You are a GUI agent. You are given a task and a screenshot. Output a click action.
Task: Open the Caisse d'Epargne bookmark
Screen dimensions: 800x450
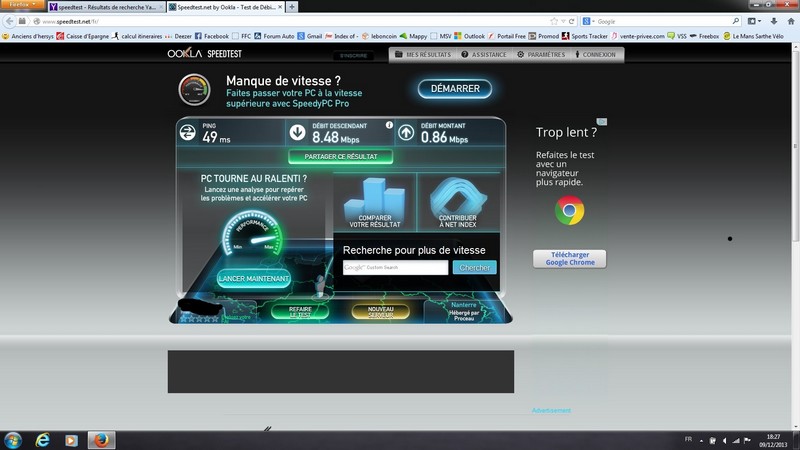[83, 36]
